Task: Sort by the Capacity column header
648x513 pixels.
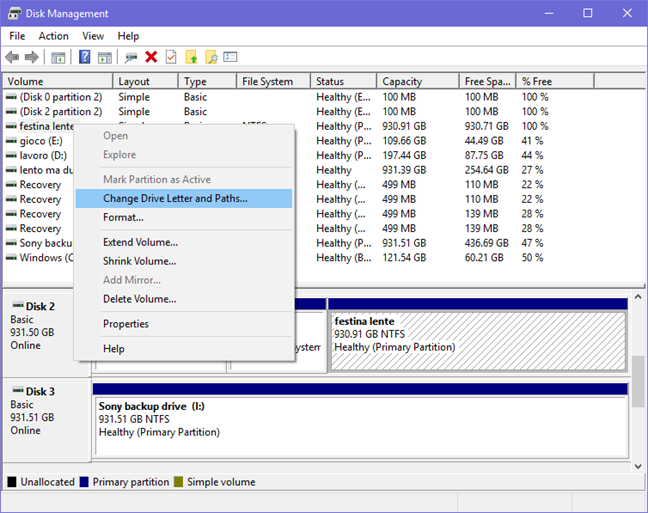Action: coord(418,81)
